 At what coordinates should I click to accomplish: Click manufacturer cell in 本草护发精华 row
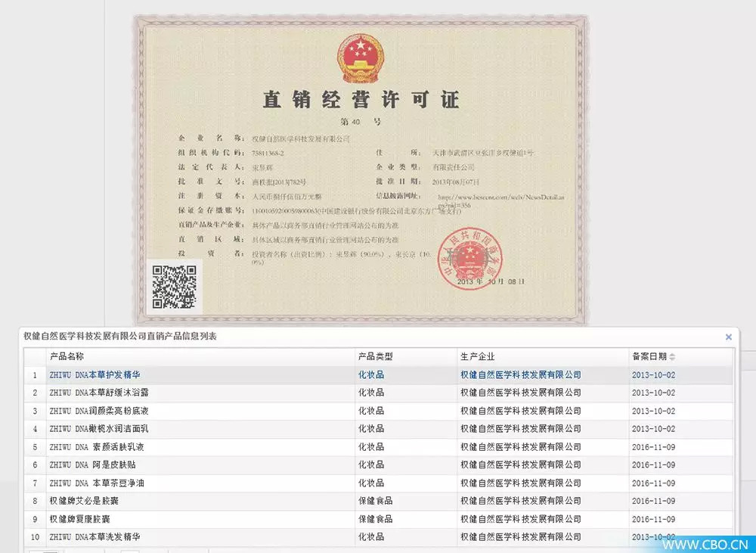click(x=521, y=375)
